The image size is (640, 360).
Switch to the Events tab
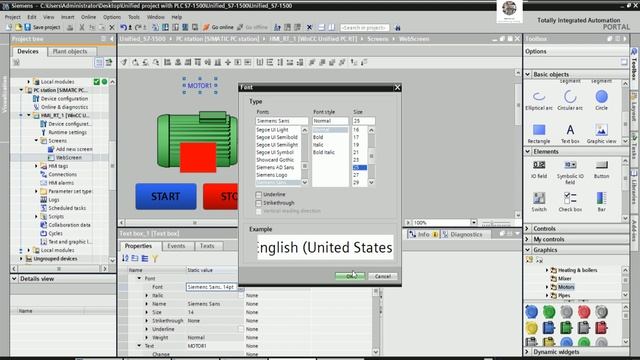tap(176, 246)
